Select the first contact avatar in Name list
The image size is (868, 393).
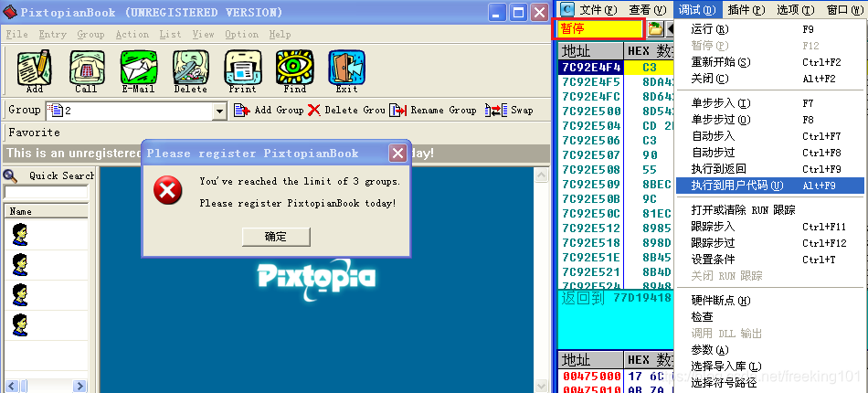[20, 234]
